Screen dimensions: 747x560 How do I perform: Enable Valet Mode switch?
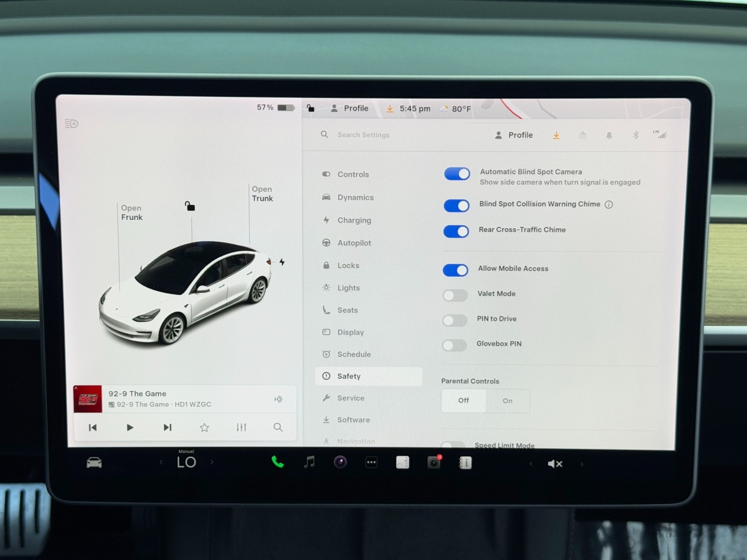tap(455, 295)
